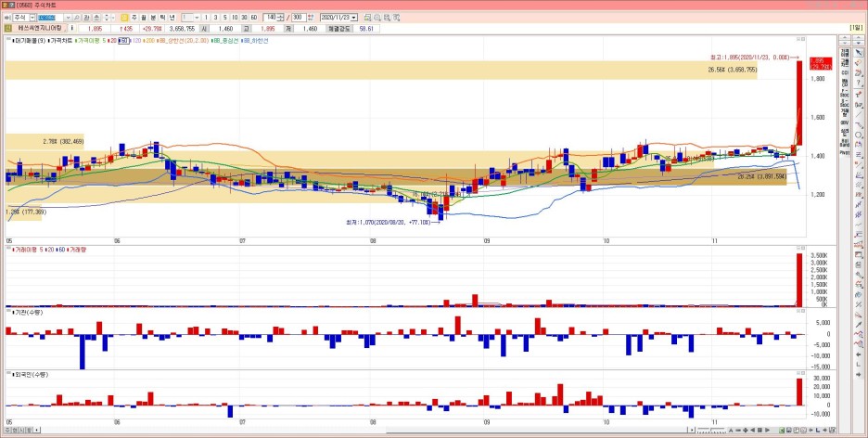The width and height of the screenshot is (868, 438).
Task: Select the 월 monthly period button
Action: pos(144,17)
